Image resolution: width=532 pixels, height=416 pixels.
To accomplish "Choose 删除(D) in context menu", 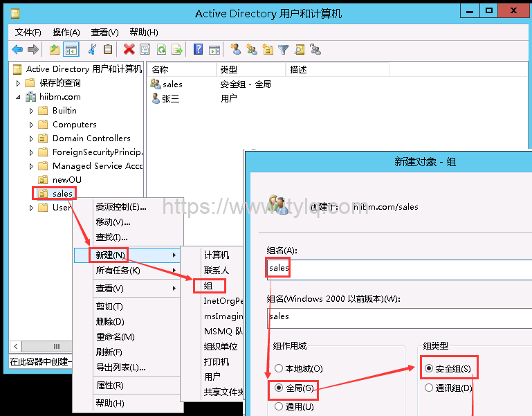I will pyautogui.click(x=110, y=321).
